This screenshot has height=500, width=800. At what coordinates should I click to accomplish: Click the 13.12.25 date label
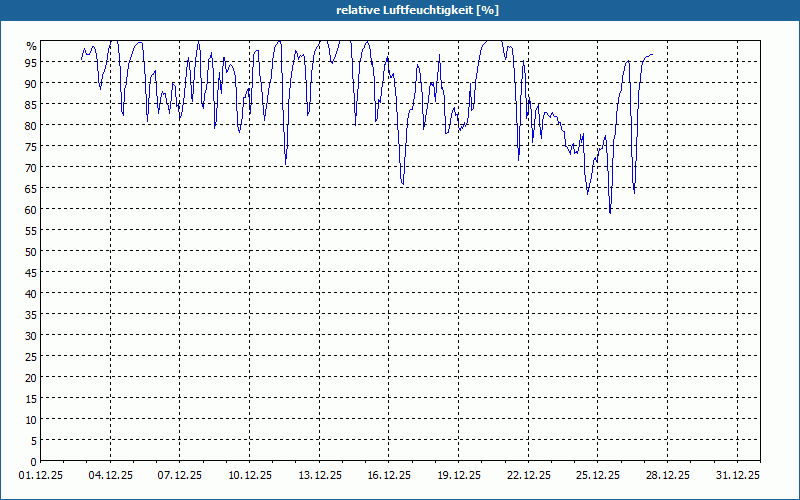point(319,475)
